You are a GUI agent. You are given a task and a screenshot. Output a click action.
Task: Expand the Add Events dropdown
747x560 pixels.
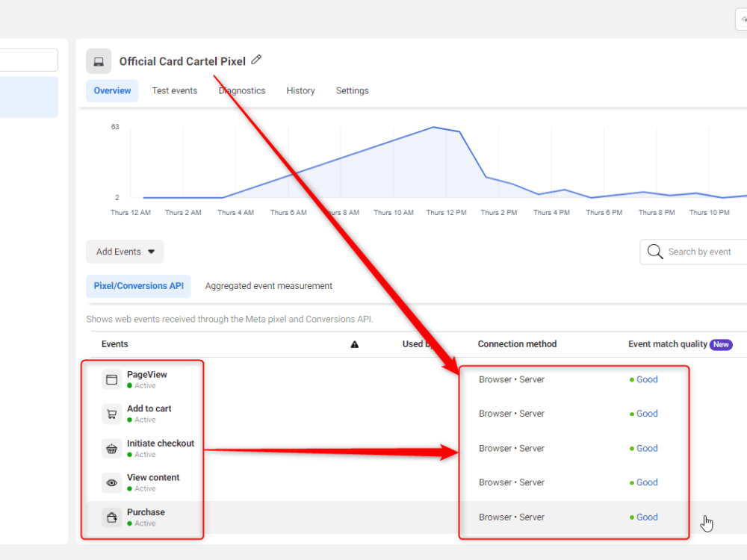(x=125, y=252)
